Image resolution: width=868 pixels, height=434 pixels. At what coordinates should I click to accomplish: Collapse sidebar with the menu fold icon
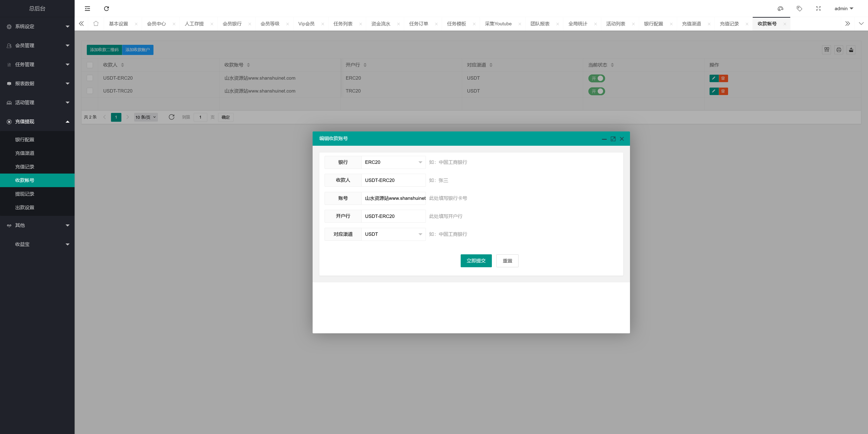87,9
